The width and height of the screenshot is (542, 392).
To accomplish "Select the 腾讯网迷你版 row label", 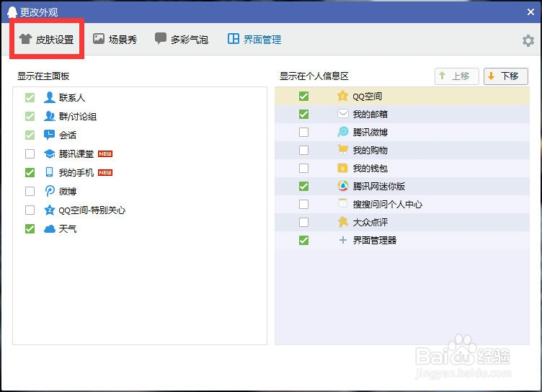I will tap(379, 187).
